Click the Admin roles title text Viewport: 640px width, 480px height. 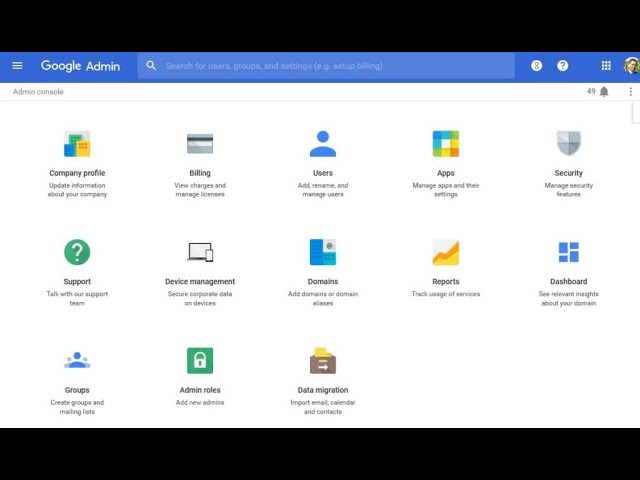[200, 390]
